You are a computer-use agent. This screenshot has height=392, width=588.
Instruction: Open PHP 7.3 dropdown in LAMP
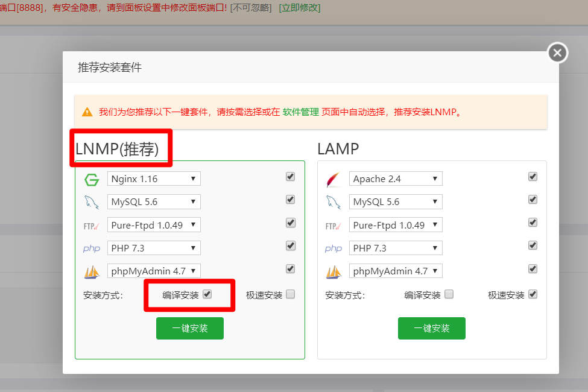click(x=396, y=248)
